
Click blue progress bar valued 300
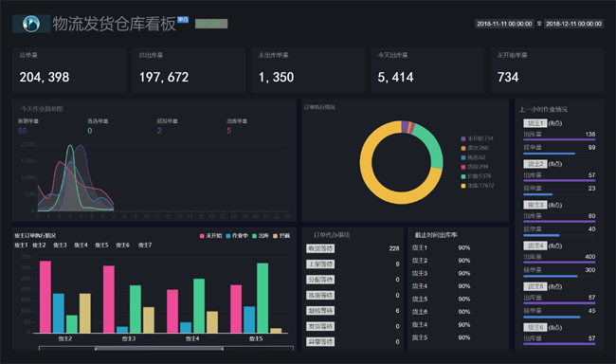[x=551, y=276]
